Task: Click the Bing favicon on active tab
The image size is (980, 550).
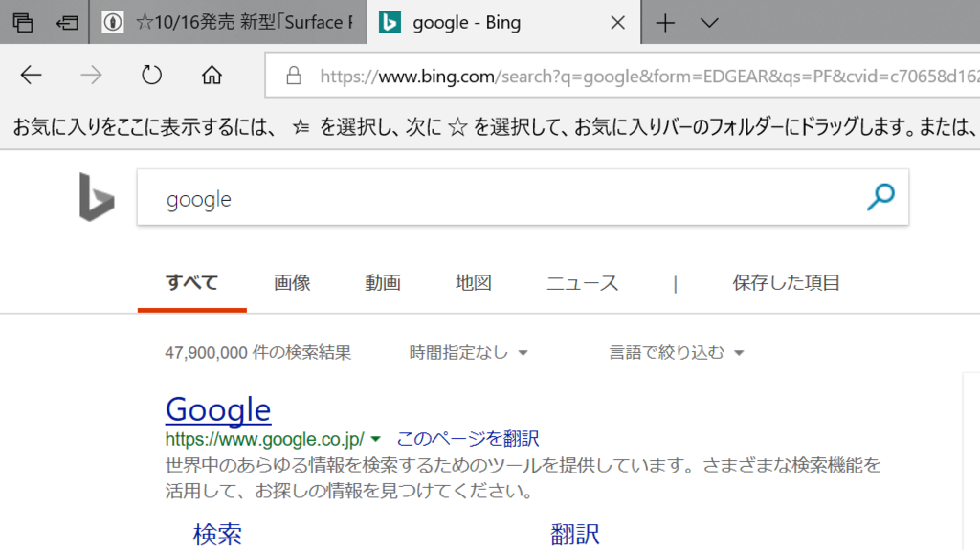Action: [x=390, y=23]
